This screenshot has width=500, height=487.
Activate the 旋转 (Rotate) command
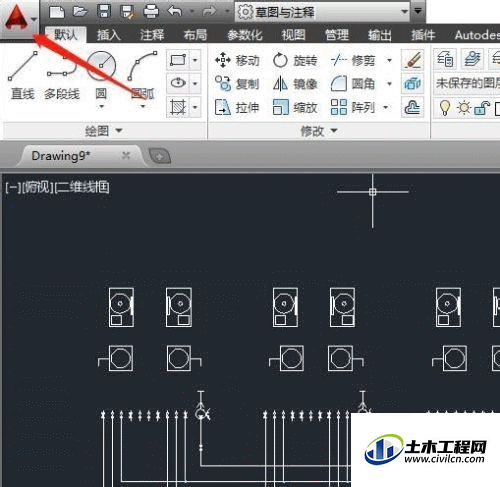[295, 61]
